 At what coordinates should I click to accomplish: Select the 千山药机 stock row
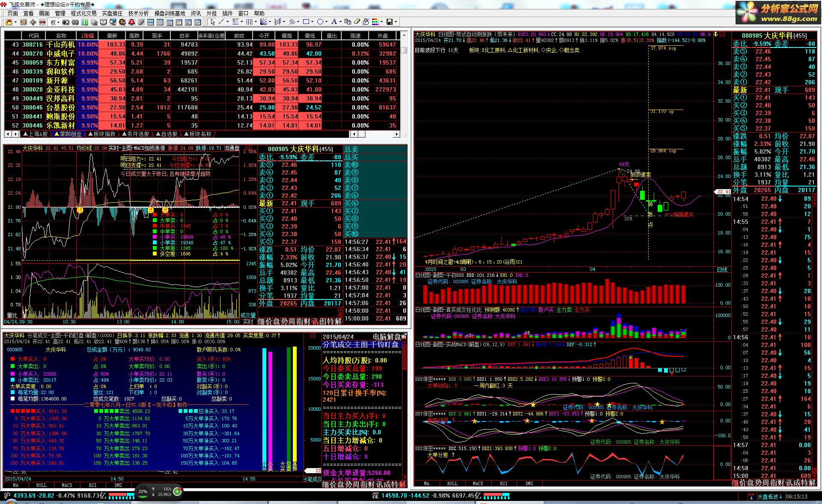coord(202,44)
